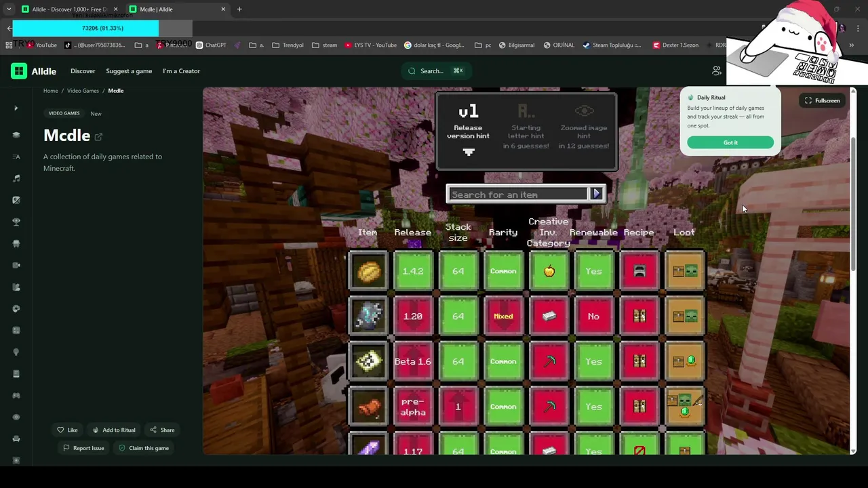
Task: Click Add to Ritual button
Action: [113, 430]
